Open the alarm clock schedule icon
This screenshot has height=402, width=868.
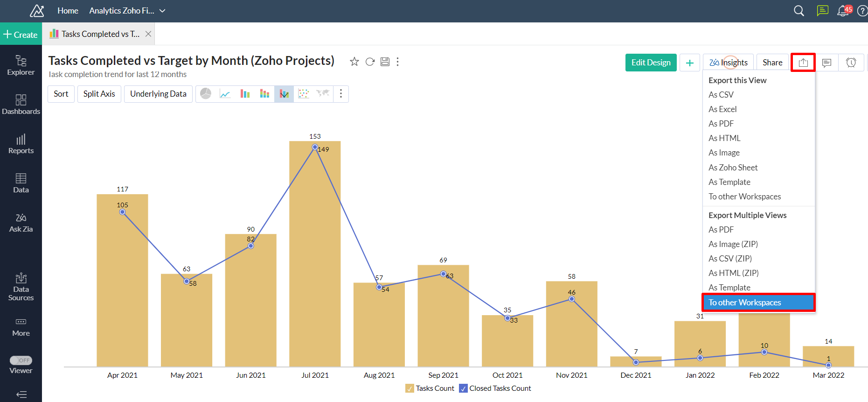click(x=851, y=63)
